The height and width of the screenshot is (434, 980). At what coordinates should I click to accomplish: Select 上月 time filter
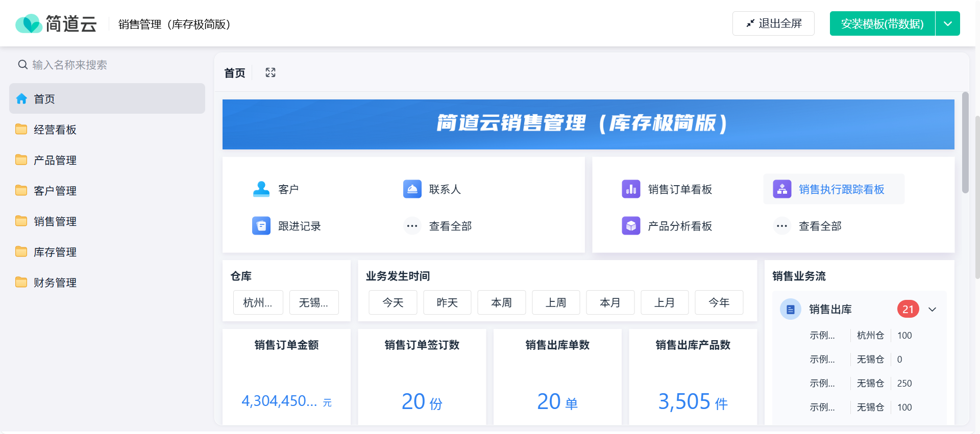coord(665,302)
